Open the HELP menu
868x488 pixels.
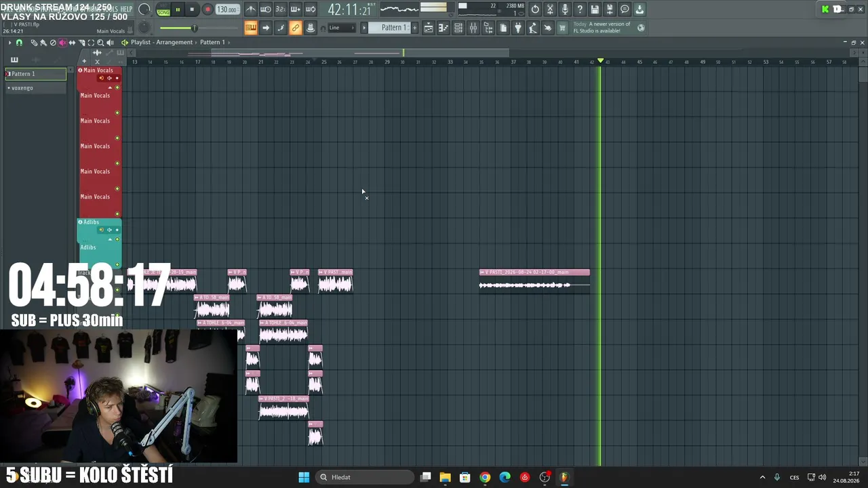click(126, 9)
